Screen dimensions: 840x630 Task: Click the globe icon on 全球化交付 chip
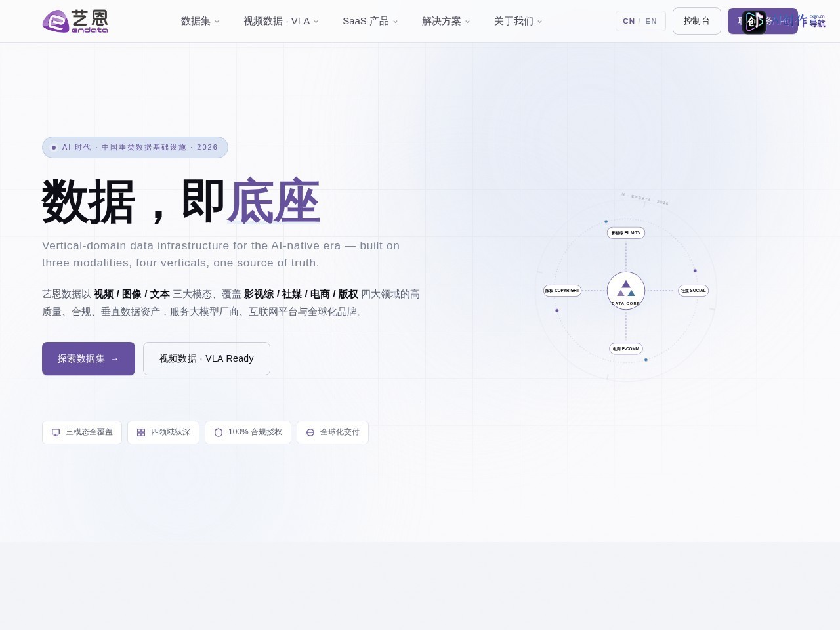click(x=310, y=432)
